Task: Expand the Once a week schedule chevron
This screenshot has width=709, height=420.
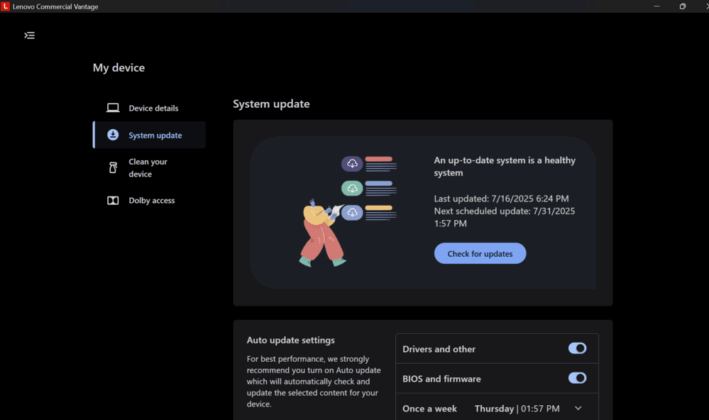Action: click(578, 408)
